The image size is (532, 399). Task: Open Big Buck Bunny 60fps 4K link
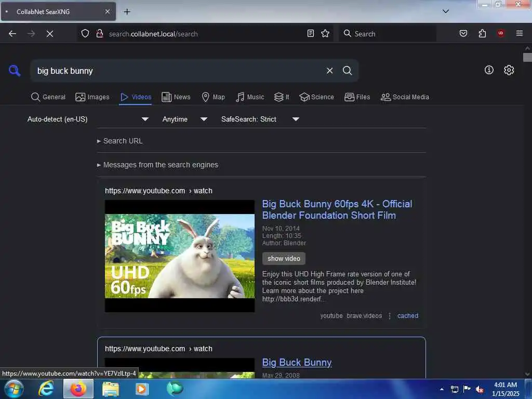[337, 209]
